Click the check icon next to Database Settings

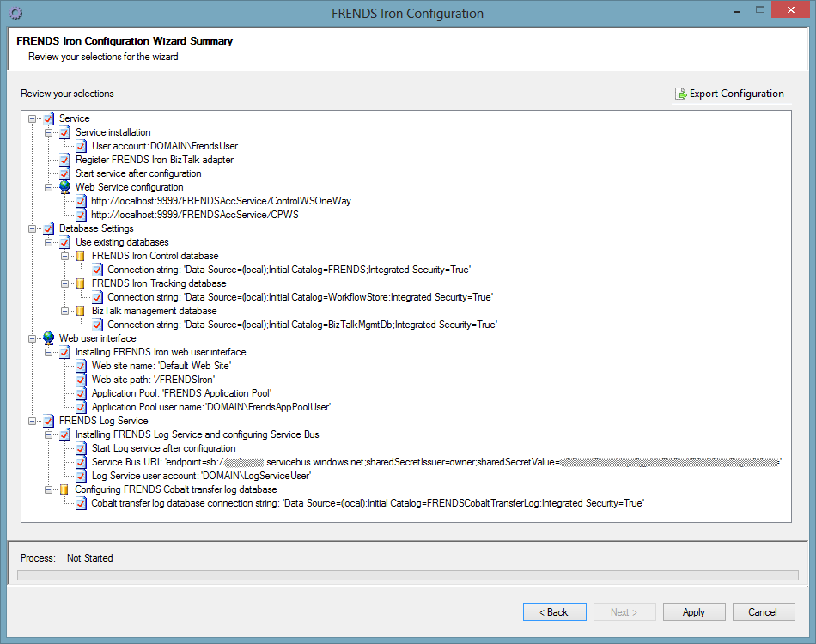pos(48,228)
